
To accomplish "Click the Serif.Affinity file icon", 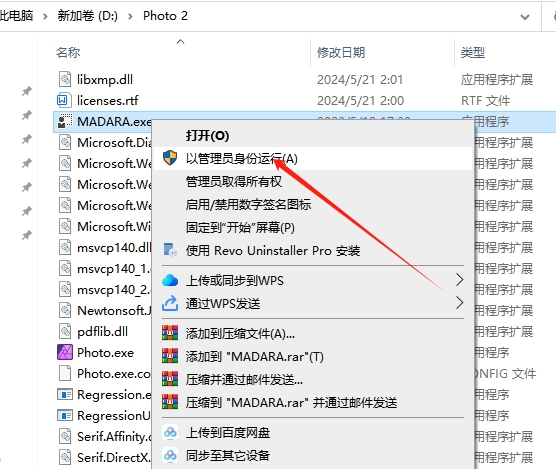I will [65, 436].
